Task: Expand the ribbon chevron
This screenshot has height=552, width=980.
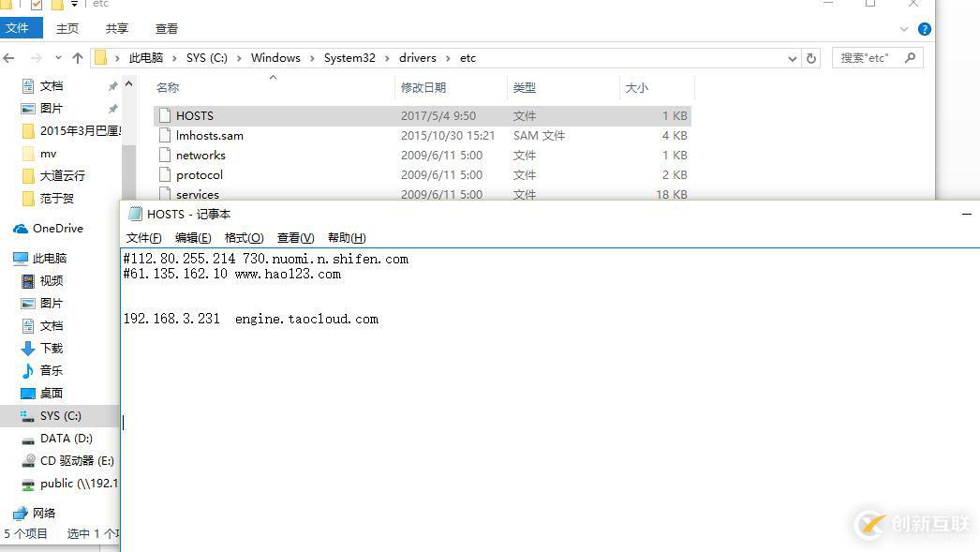Action: (904, 29)
